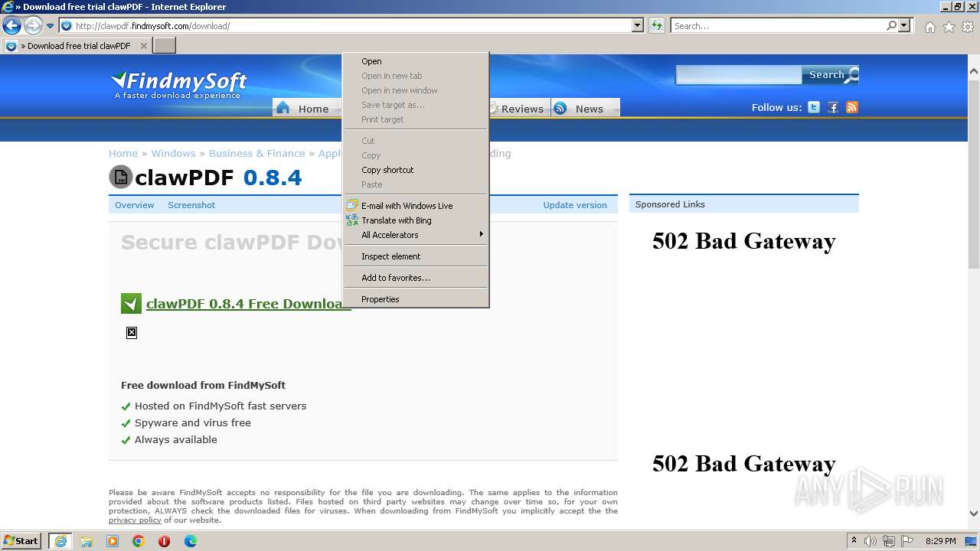Screen dimensions: 980x551
Task: Open the File Explorer taskbar icon
Action: coord(87,541)
